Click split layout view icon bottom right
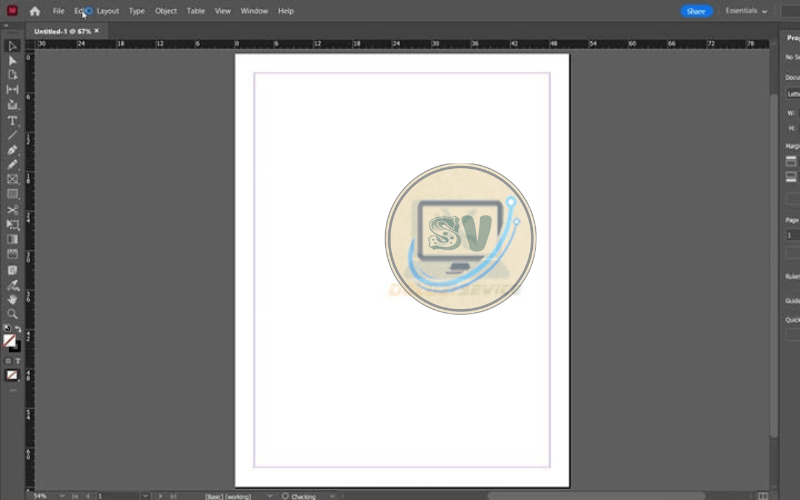The width and height of the screenshot is (800, 500). [763, 496]
